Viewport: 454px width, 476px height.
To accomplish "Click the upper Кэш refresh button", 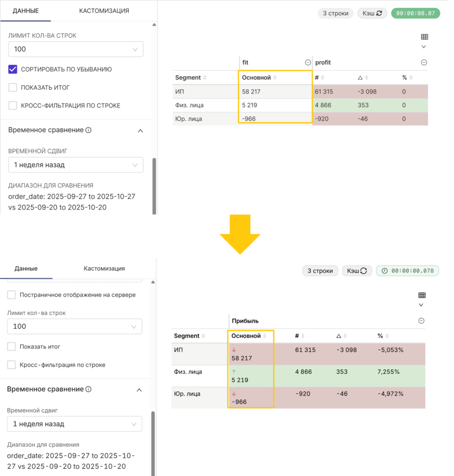I will point(372,13).
